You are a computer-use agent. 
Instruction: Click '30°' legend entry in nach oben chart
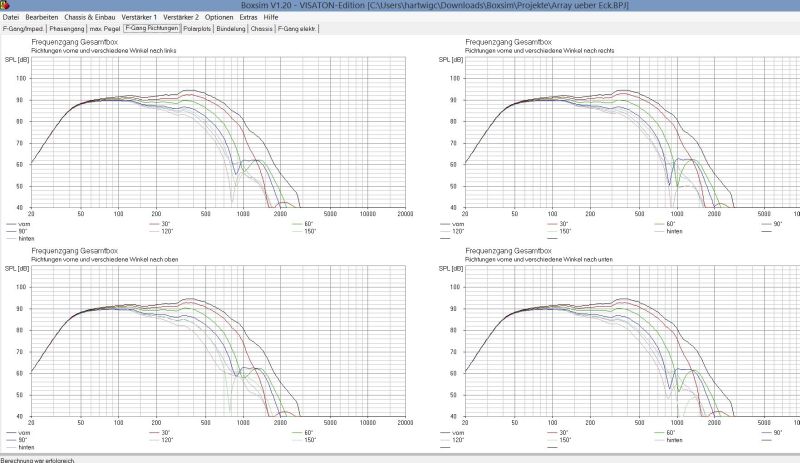click(160, 433)
